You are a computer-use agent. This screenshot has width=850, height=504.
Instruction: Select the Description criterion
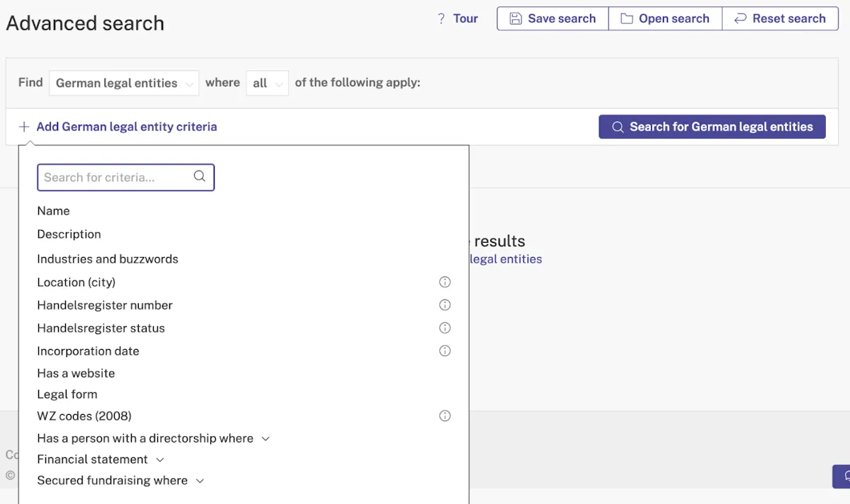(x=69, y=234)
